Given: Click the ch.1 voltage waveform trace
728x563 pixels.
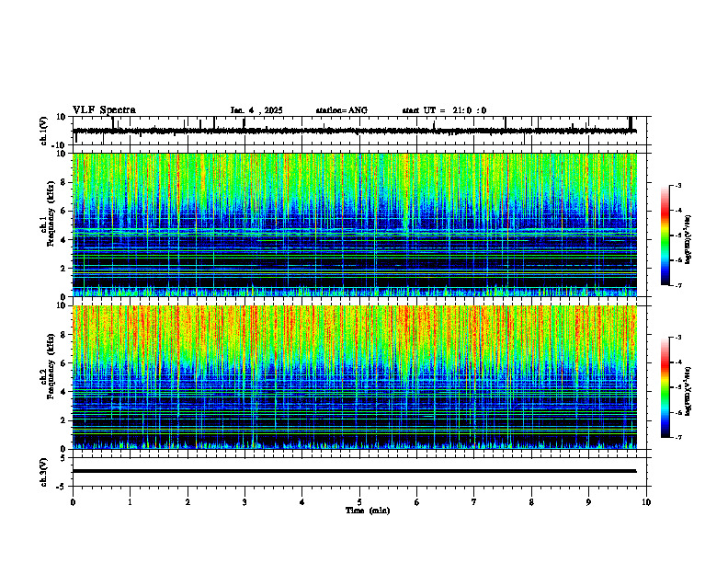Looking at the screenshot, I should click(x=355, y=131).
